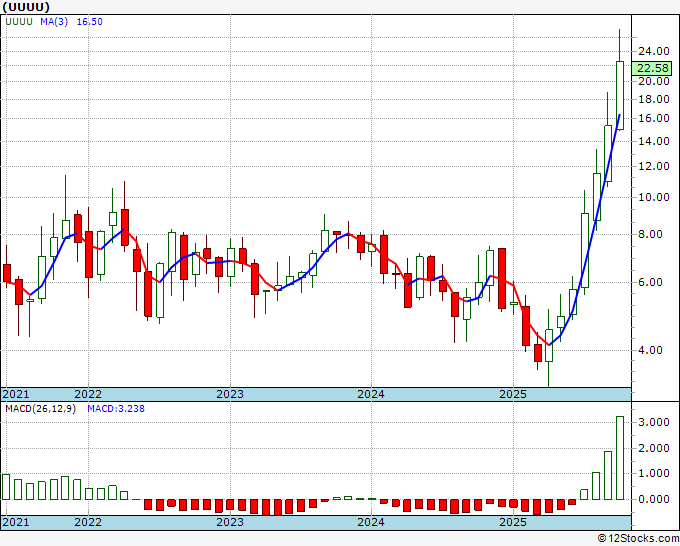
Task: Click the 0.000 MACD axis label
Action: click(x=654, y=499)
